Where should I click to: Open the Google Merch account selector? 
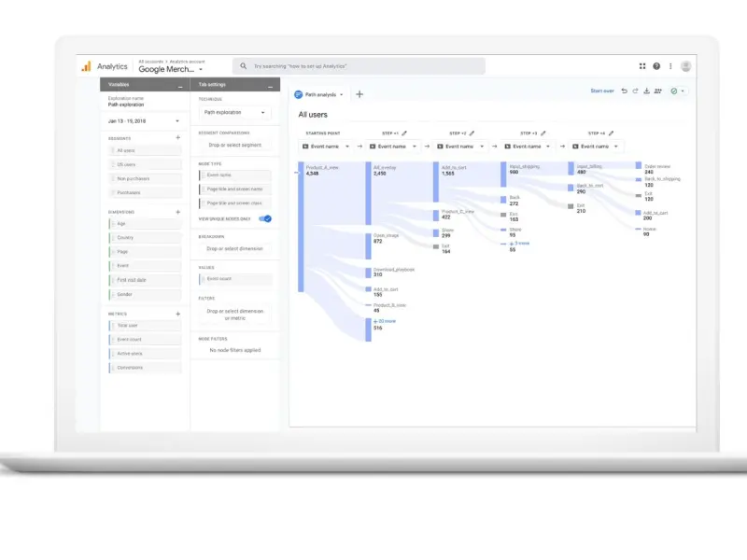tap(171, 69)
